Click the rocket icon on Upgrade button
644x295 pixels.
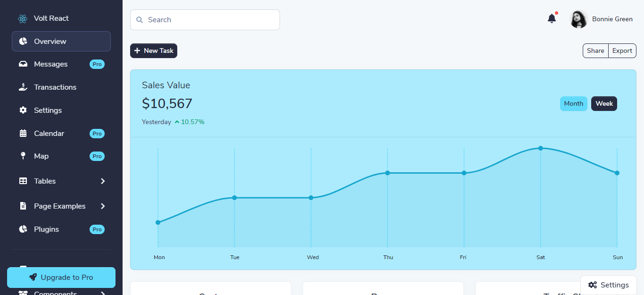coord(33,278)
